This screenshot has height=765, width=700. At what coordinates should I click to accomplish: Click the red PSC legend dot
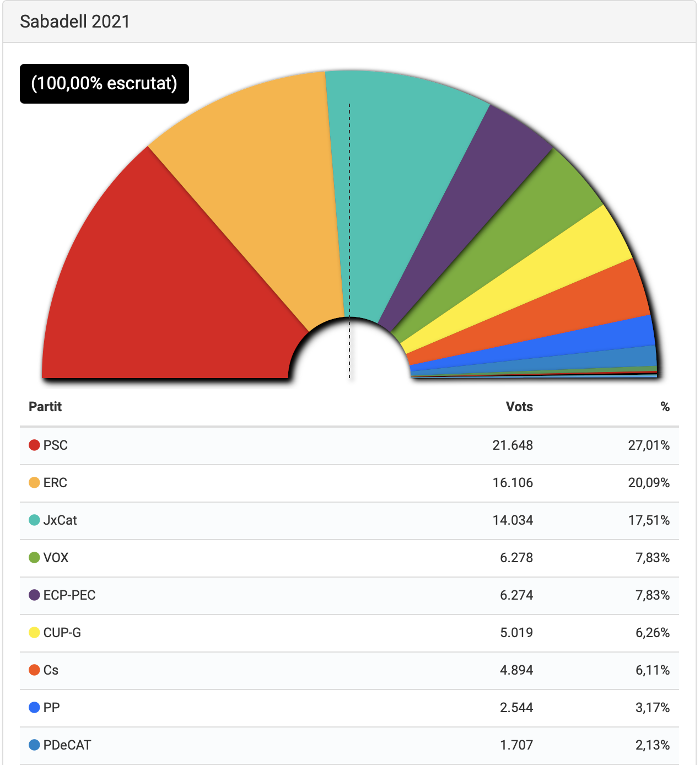click(34, 445)
